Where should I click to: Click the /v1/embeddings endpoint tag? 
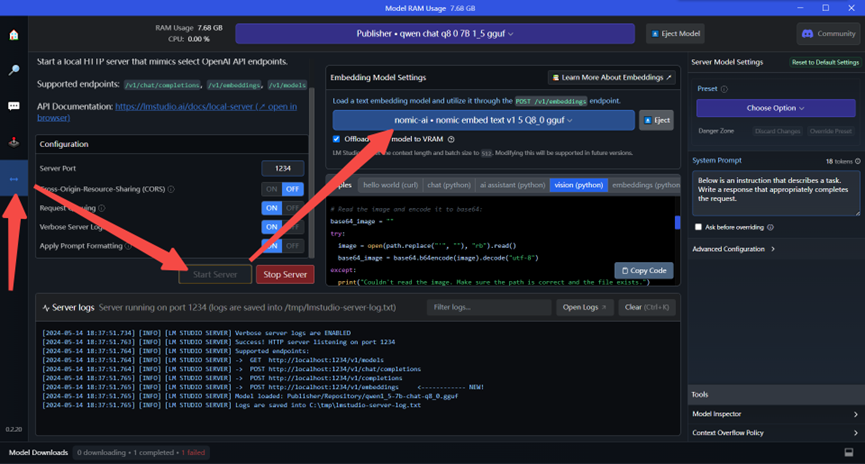pyautogui.click(x=234, y=85)
